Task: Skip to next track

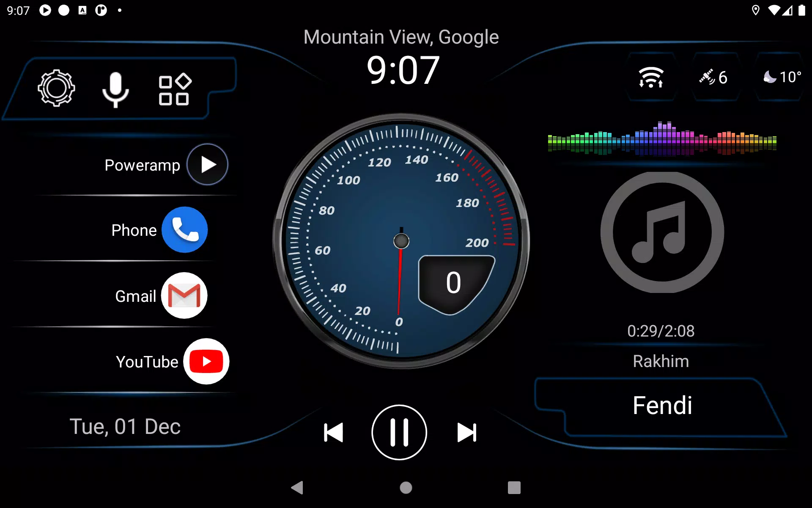Action: tap(468, 433)
